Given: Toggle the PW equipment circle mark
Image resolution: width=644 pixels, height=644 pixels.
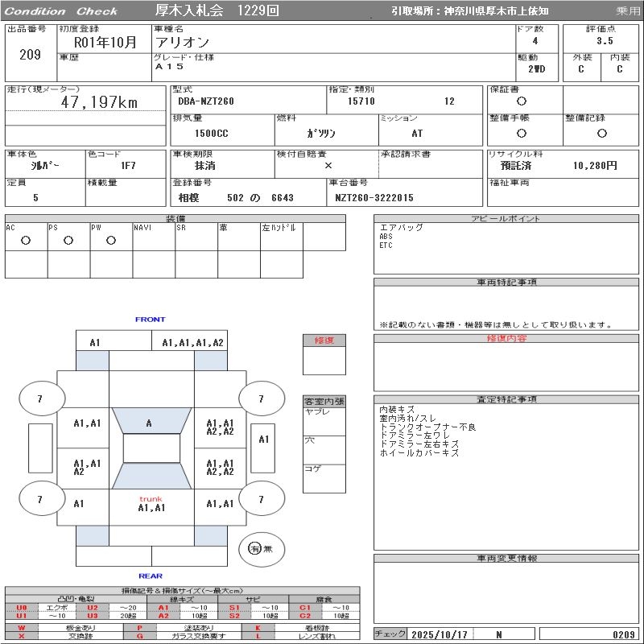Looking at the screenshot, I should point(111,241).
